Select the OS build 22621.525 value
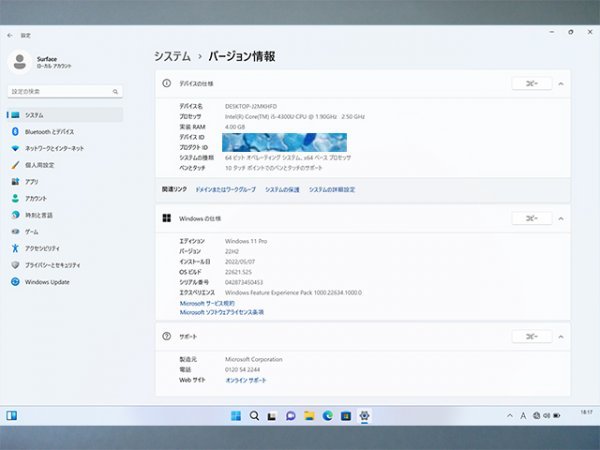The image size is (600, 450). pyautogui.click(x=238, y=272)
